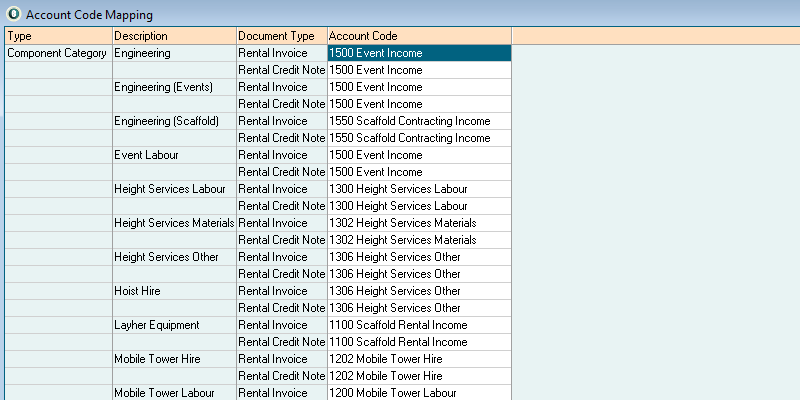Select the Layher Equipment description cell

(157, 325)
